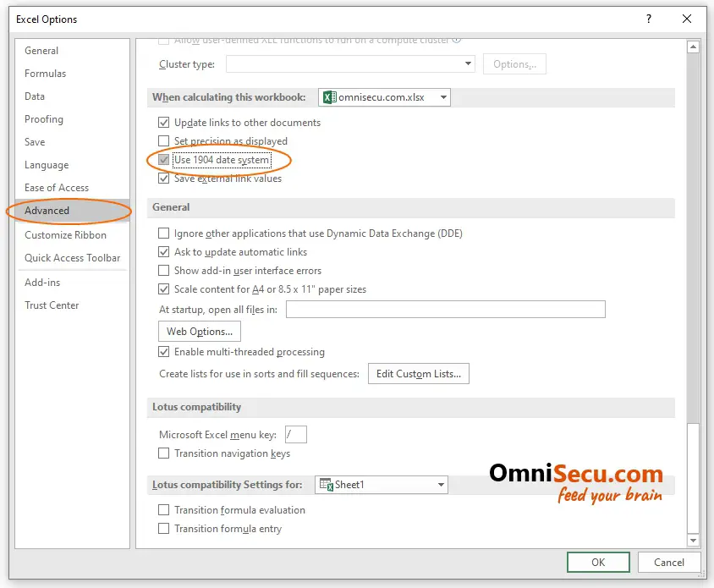Go to the Add-ins category
This screenshot has height=588, width=714.
(72, 283)
